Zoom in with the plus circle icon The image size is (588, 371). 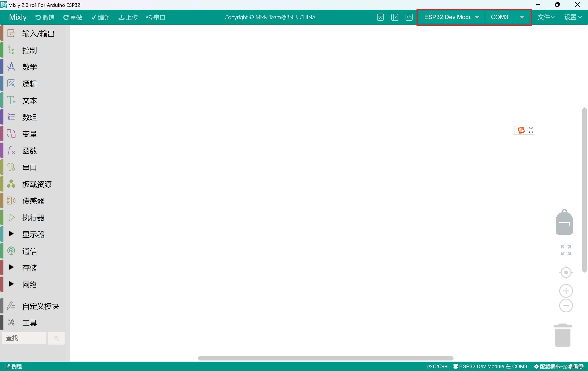566,291
